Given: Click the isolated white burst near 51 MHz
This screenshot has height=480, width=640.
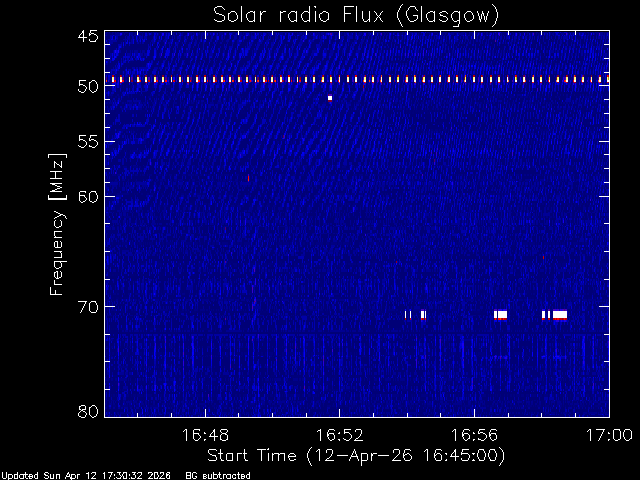Looking at the screenshot, I should [x=330, y=98].
